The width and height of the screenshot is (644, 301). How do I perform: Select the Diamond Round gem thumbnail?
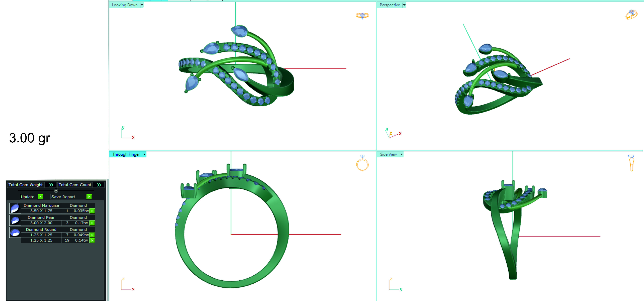15,232
